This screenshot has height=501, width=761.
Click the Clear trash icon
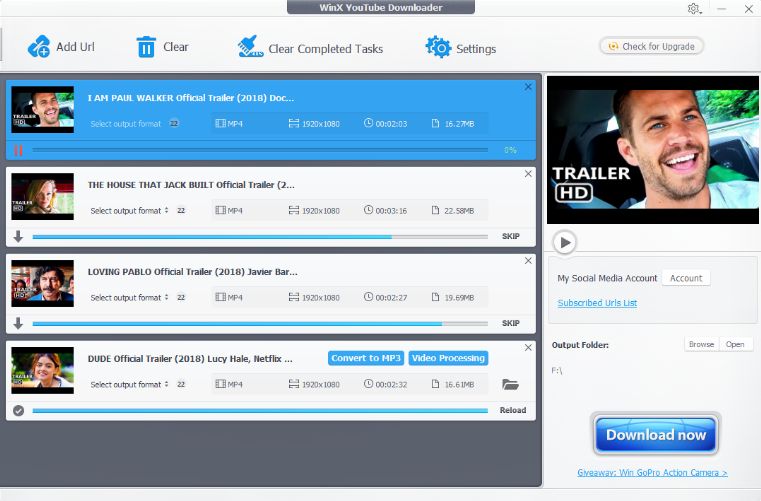146,47
